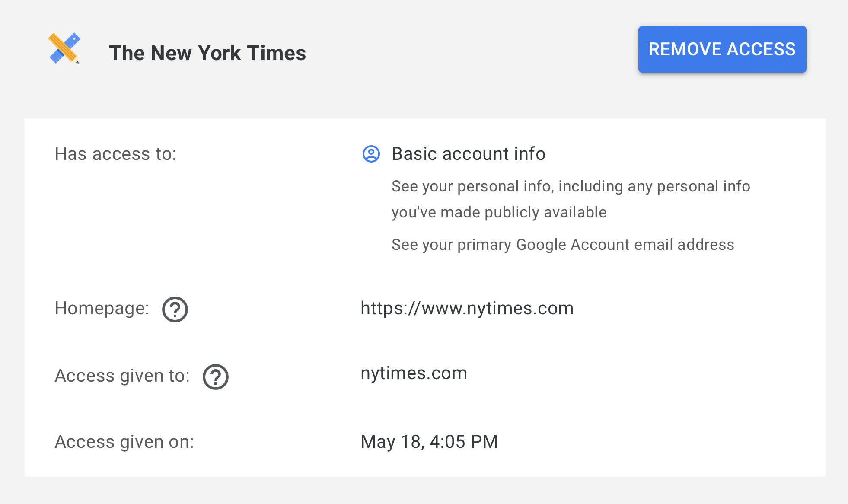The width and height of the screenshot is (848, 504).
Task: Click the 'Access given on:' label
Action: 124,442
